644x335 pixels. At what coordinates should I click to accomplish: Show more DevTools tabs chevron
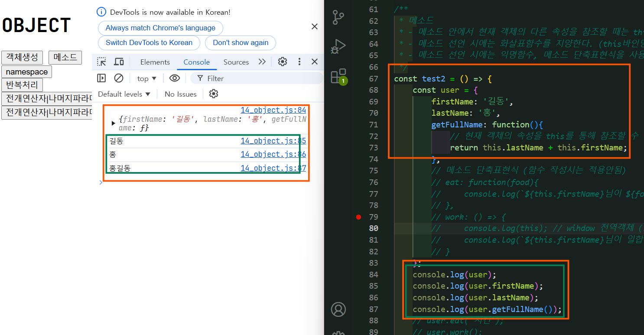click(x=262, y=62)
